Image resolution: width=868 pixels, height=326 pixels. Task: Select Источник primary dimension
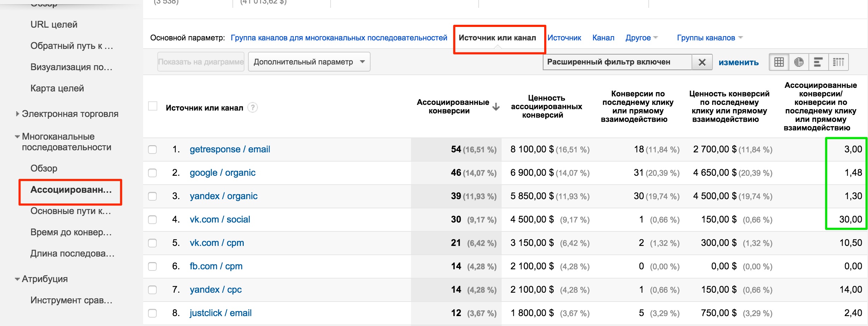coord(564,38)
